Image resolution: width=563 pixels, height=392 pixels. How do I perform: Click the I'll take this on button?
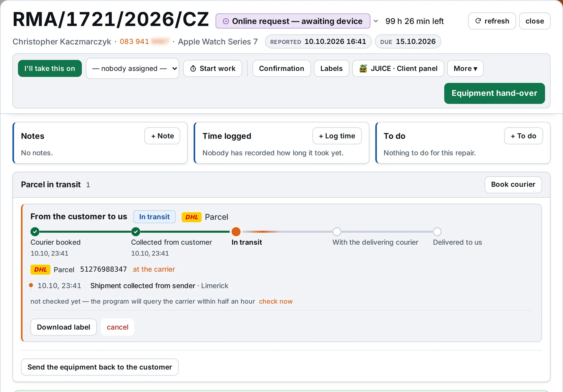(50, 68)
